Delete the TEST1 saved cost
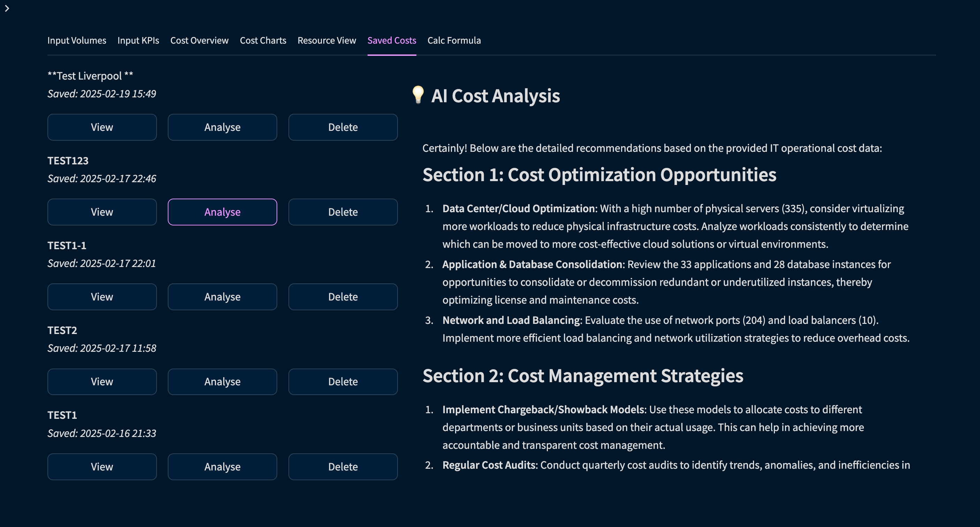Screen dimensions: 980x527 click(x=343, y=467)
